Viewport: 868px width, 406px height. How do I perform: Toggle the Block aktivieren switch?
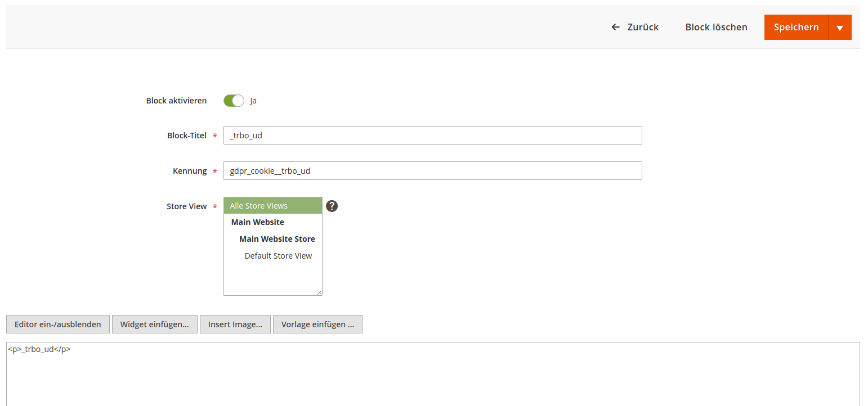(x=234, y=101)
